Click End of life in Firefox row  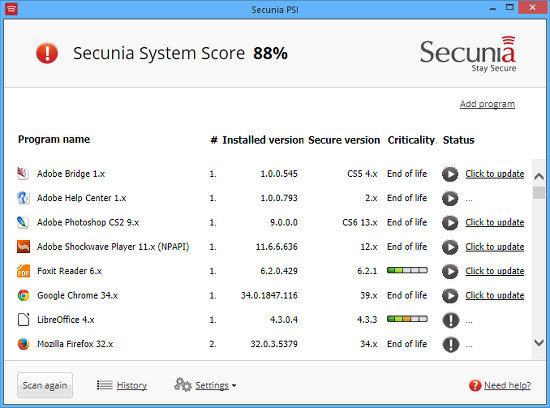pyautogui.click(x=407, y=344)
